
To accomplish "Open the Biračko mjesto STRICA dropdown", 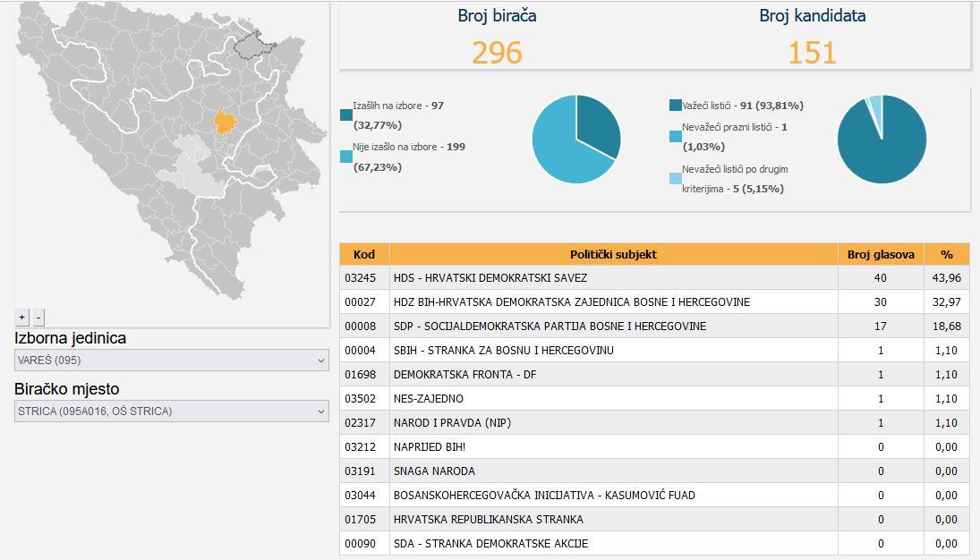I will [172, 412].
